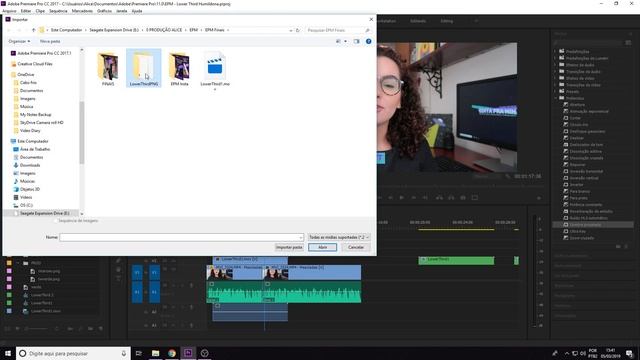Open Chrome from the taskbar

(x=172, y=353)
